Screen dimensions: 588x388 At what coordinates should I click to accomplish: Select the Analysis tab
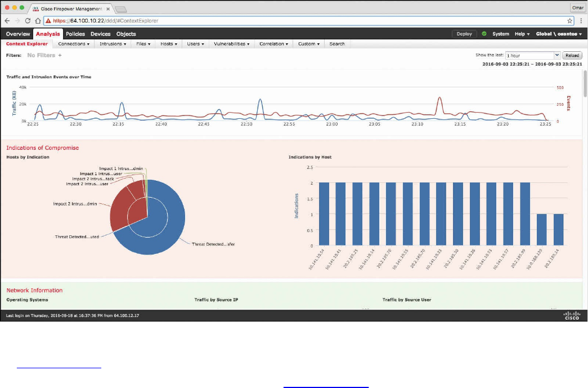(x=48, y=34)
